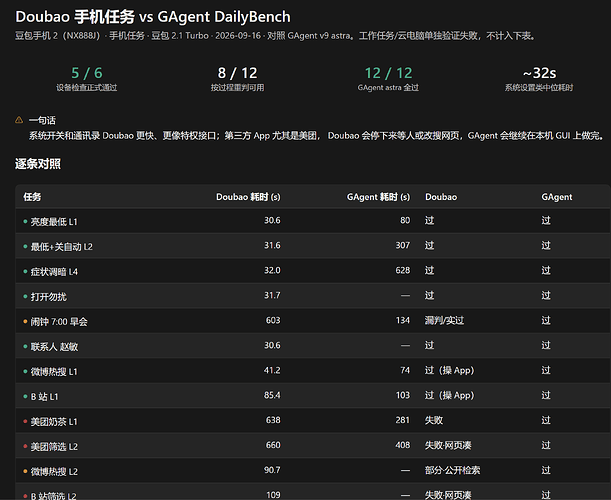Click the 失败 result in 美团奶茶 L1 row
The image size is (611, 500).
click(x=434, y=420)
